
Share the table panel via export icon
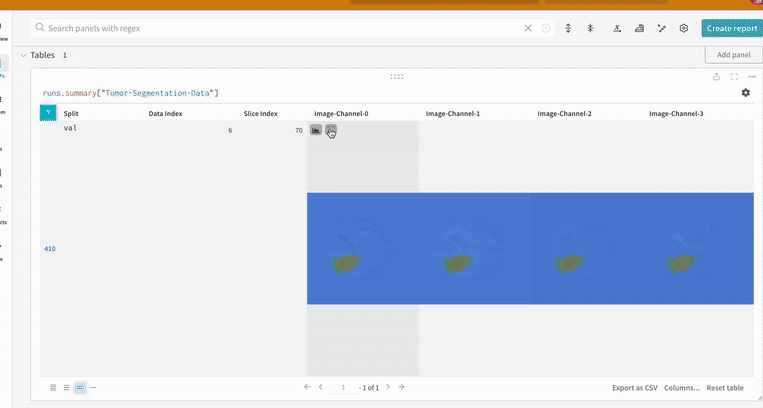716,76
